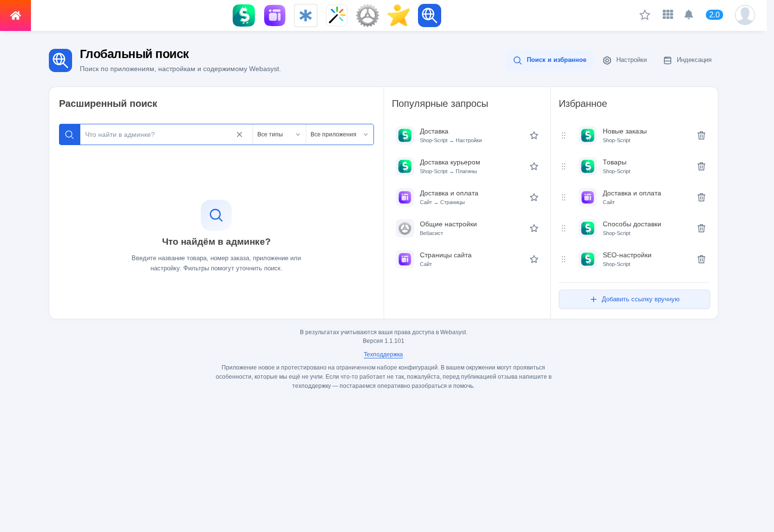
Task: Delete 'Способы доставки' from favorites
Action: click(701, 228)
